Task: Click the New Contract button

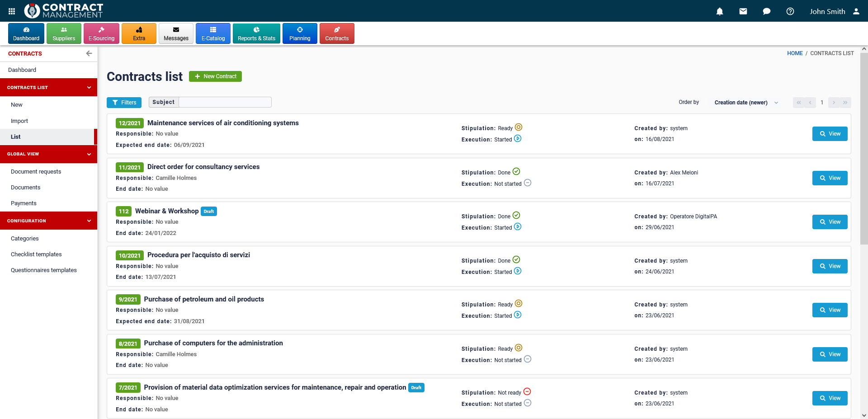Action: click(215, 76)
